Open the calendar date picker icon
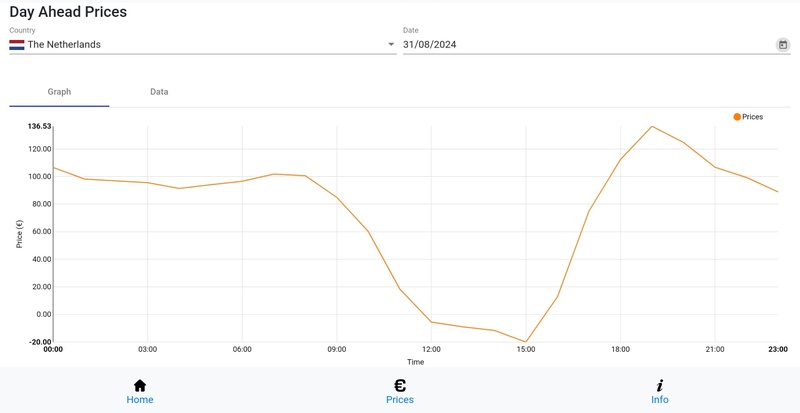Viewport: 800px width, 413px height. (x=783, y=45)
